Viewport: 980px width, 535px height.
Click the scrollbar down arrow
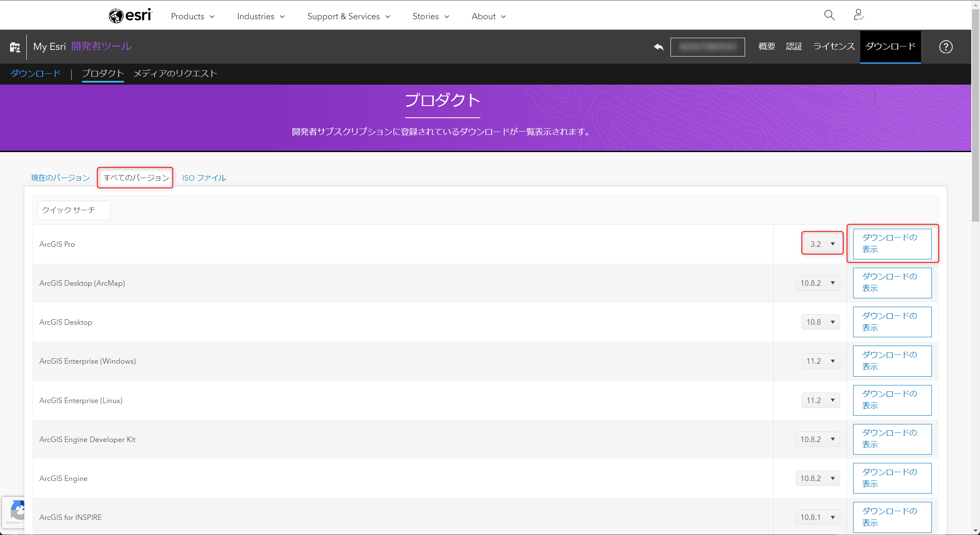coord(975,531)
